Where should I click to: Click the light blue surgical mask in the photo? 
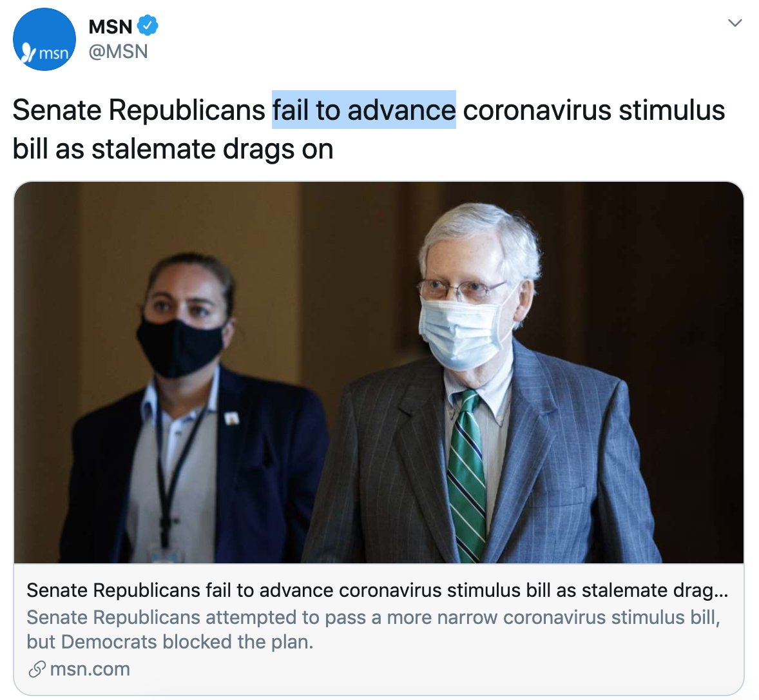coord(464,331)
